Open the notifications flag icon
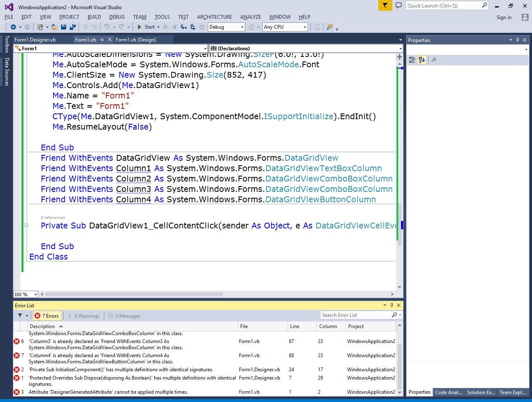 385,5
